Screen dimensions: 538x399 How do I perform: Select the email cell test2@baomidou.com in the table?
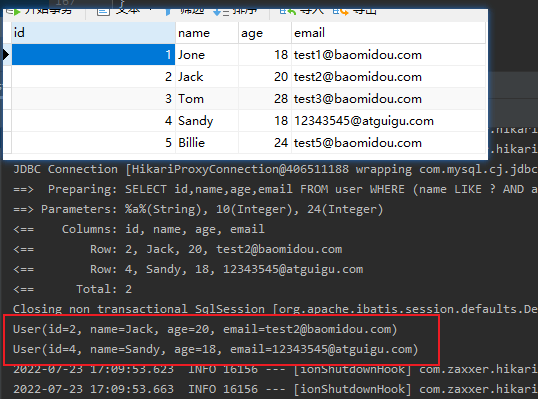click(388, 77)
